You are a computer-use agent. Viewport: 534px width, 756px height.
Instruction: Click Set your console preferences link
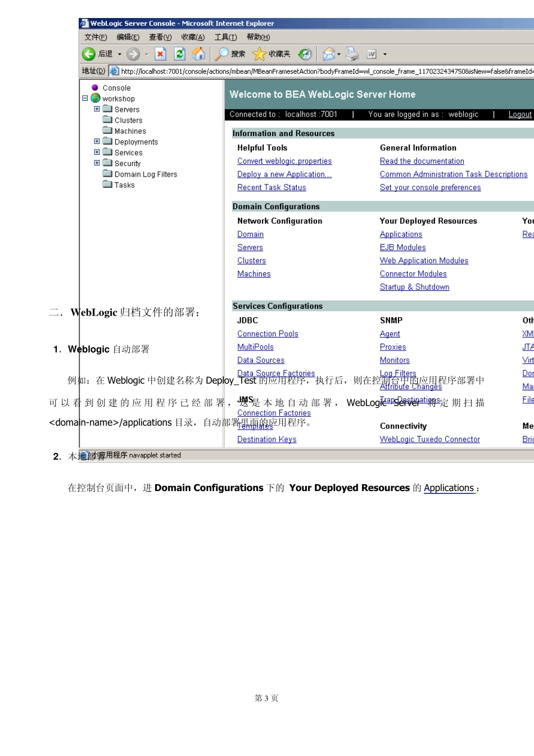click(431, 187)
